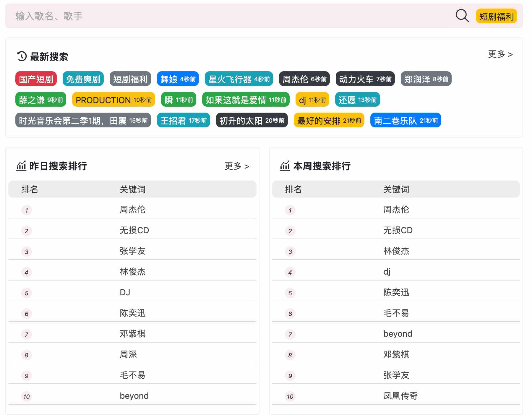Click 周深 in yesterday's ranking
The width and height of the screenshot is (532, 415).
coord(128,354)
